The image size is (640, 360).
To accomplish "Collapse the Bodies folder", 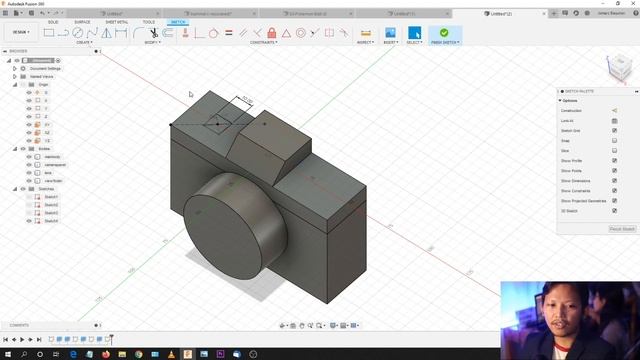I will 15,149.
